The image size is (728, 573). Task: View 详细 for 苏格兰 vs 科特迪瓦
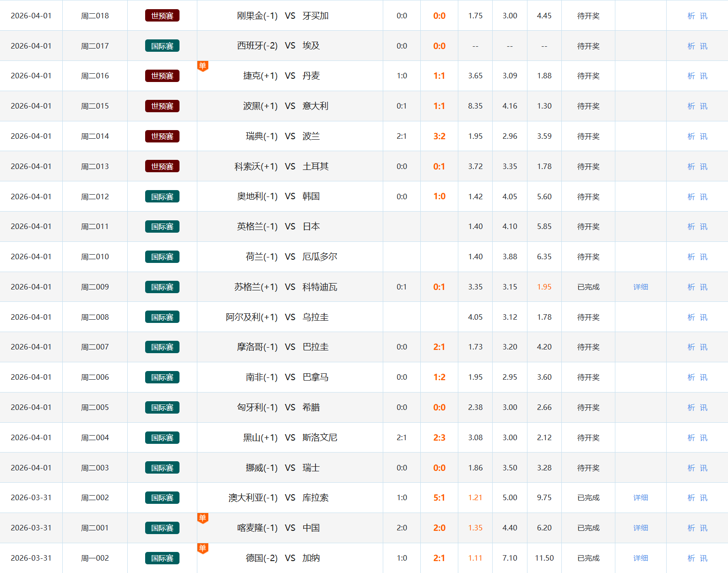(640, 287)
